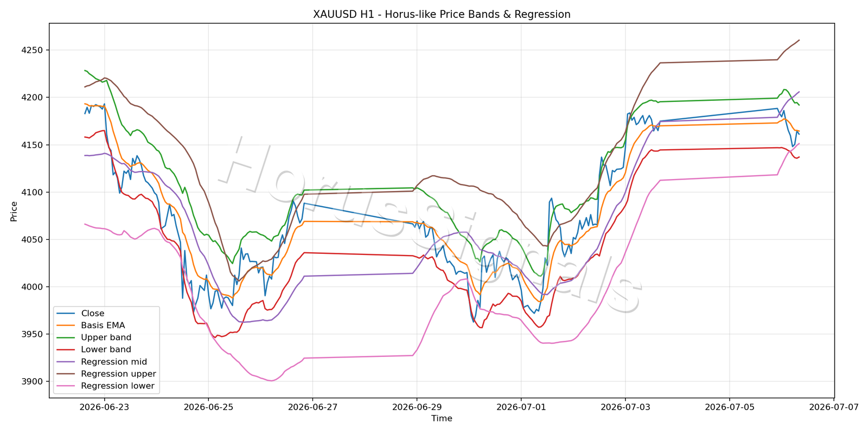
Task: Click the orange line swatch next to Basis EMA
Action: pyautogui.click(x=66, y=325)
